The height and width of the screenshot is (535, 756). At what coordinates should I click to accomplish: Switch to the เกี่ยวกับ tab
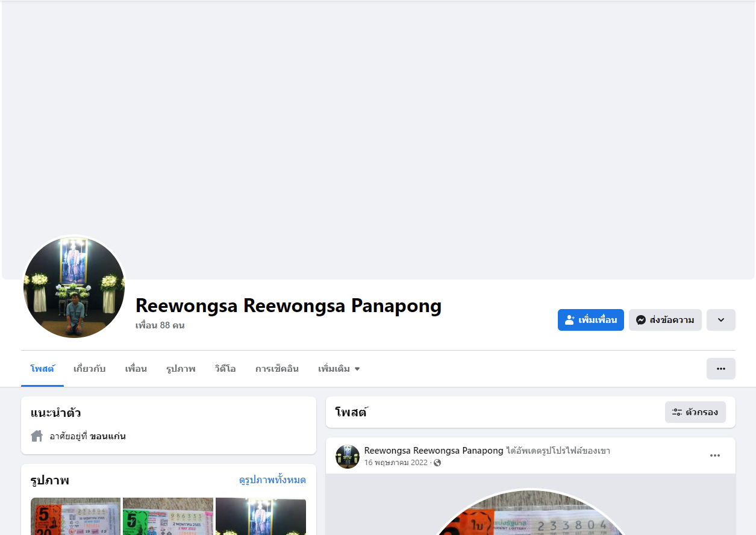click(x=89, y=369)
